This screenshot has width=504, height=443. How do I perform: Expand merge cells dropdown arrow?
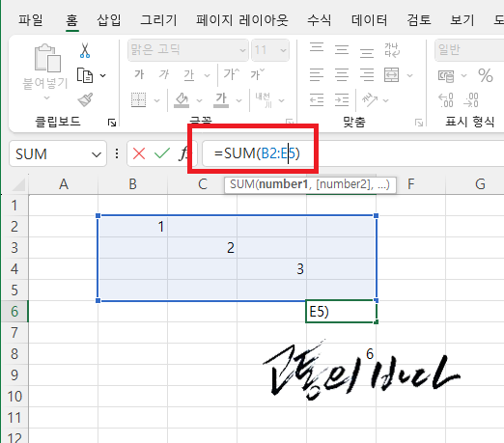[409, 75]
